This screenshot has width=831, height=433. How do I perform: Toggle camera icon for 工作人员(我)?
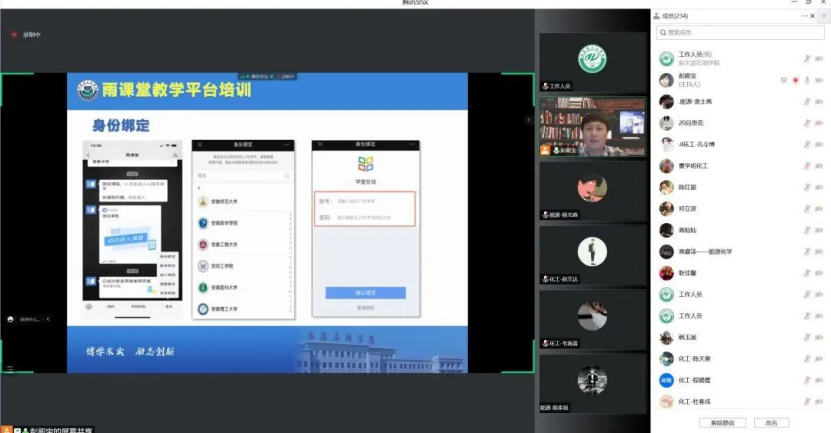click(x=819, y=58)
